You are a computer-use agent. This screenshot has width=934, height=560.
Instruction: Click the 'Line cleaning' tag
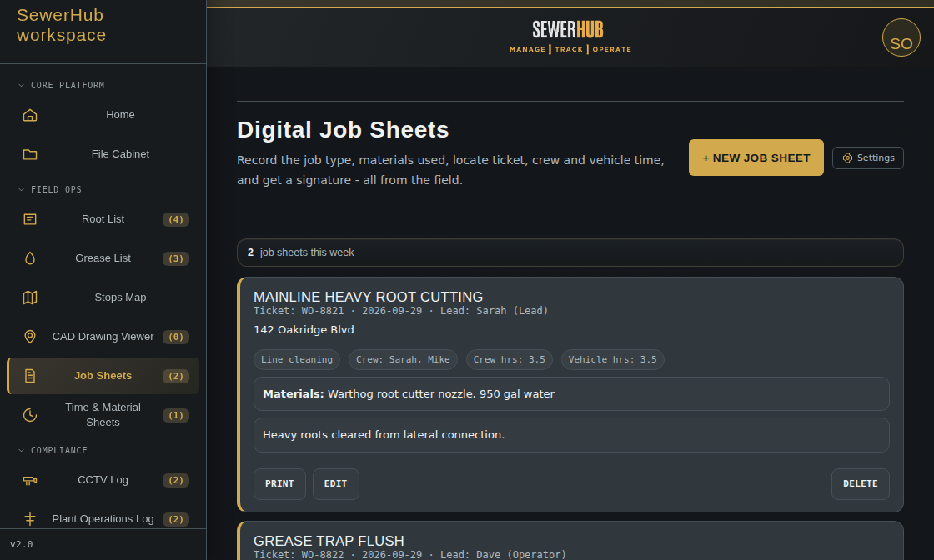coord(297,359)
